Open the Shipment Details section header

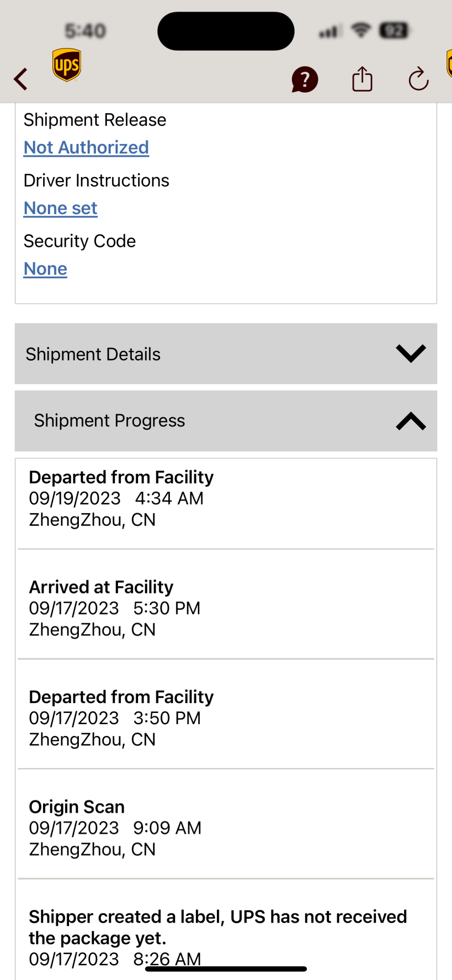(93, 354)
